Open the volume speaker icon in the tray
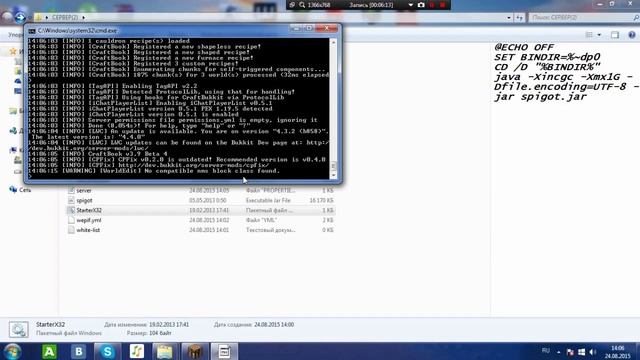This screenshot has width=640, height=360. pos(593,352)
